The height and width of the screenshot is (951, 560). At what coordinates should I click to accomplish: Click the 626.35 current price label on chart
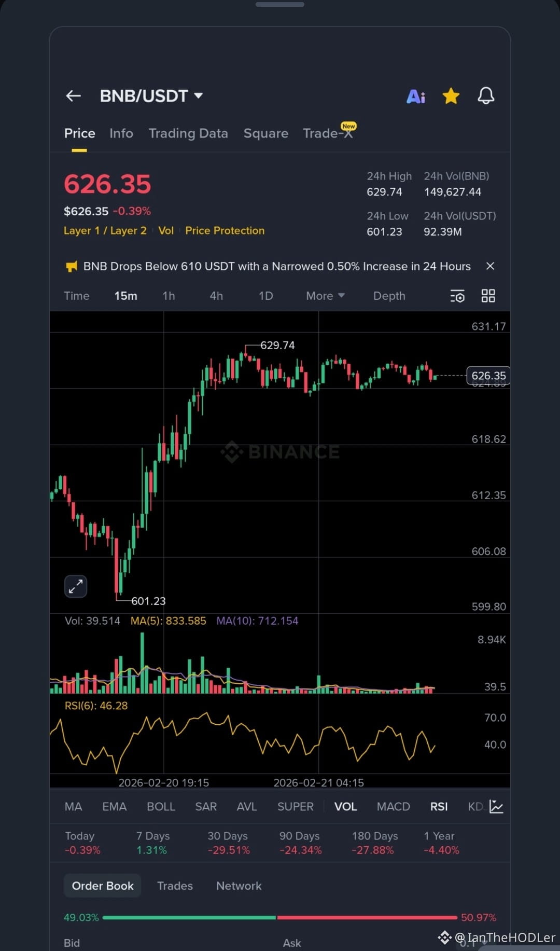coord(488,376)
